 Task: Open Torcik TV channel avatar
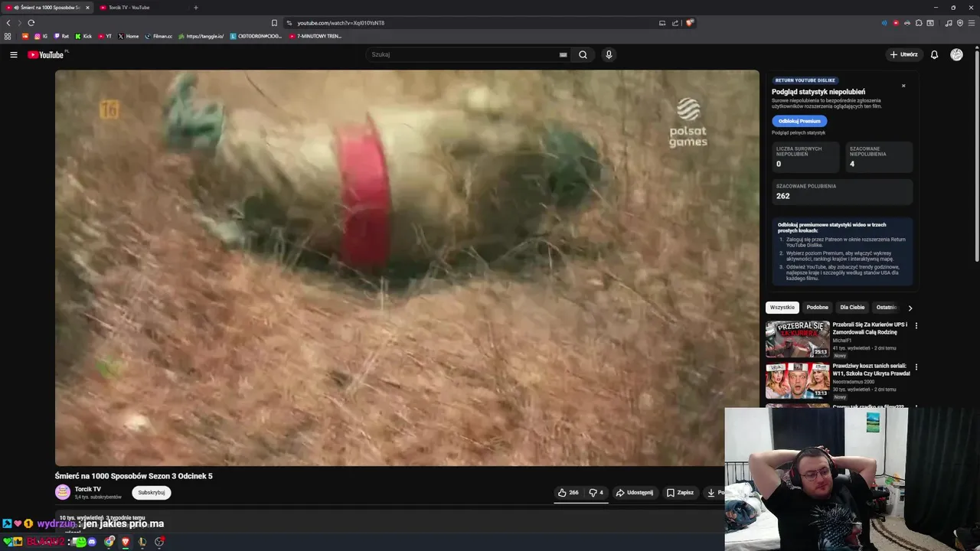[63, 492]
